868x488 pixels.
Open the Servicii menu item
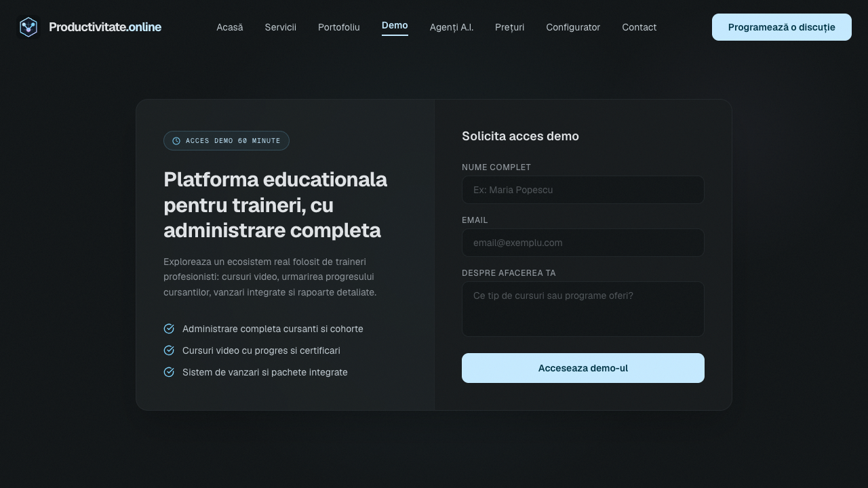pyautogui.click(x=281, y=27)
